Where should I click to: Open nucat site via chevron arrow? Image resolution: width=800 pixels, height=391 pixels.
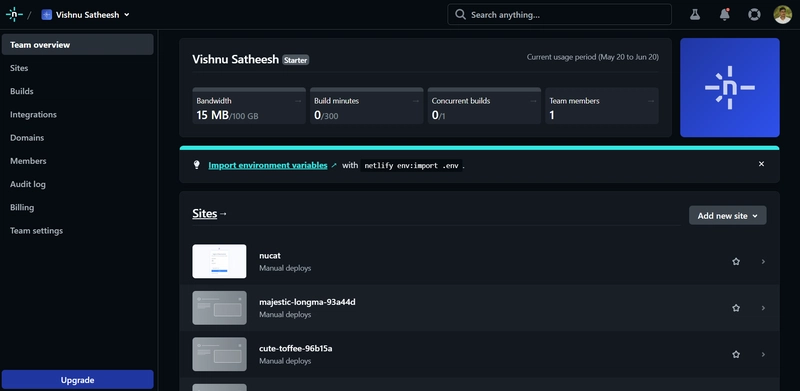click(x=763, y=261)
